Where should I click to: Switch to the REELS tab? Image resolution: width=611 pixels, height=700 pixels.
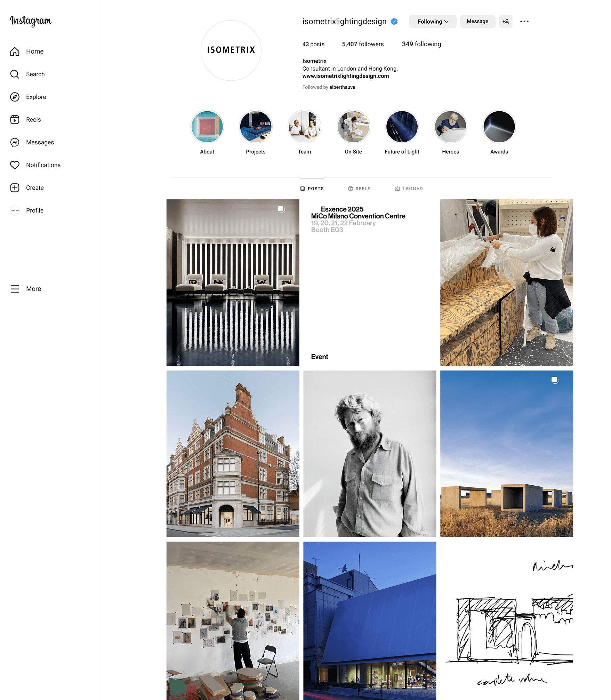[x=359, y=189]
